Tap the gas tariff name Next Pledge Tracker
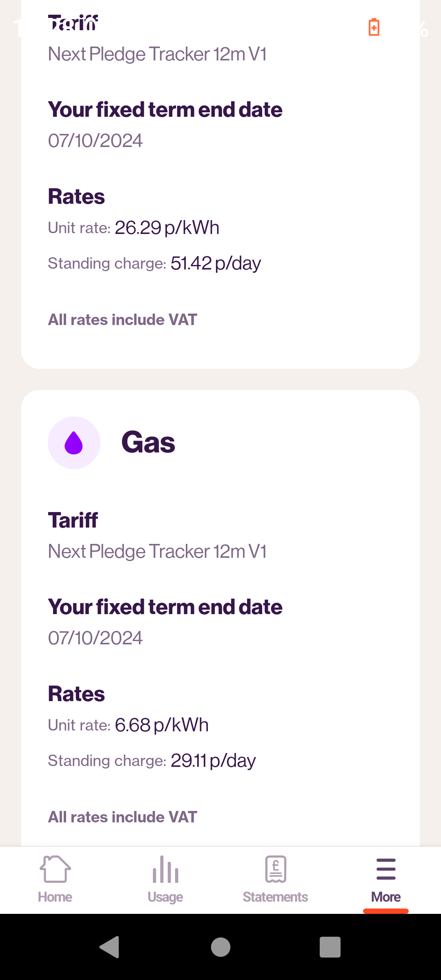The height and width of the screenshot is (980, 441). click(157, 551)
